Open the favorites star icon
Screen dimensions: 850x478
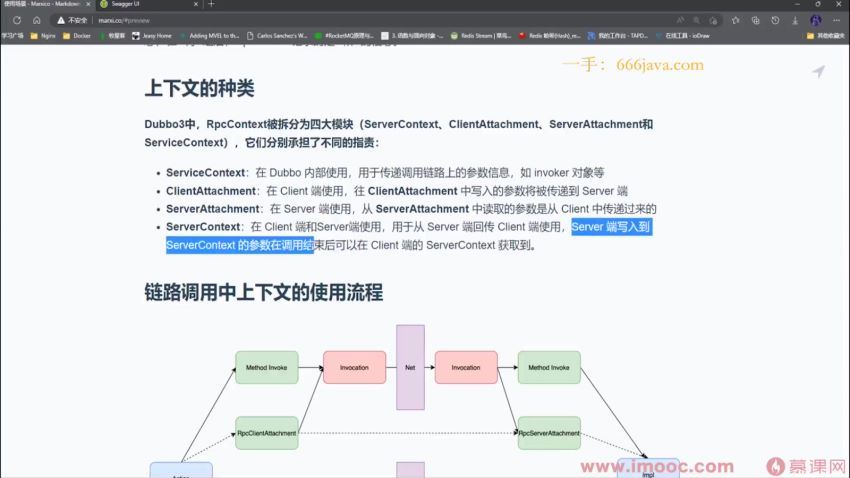[x=736, y=20]
